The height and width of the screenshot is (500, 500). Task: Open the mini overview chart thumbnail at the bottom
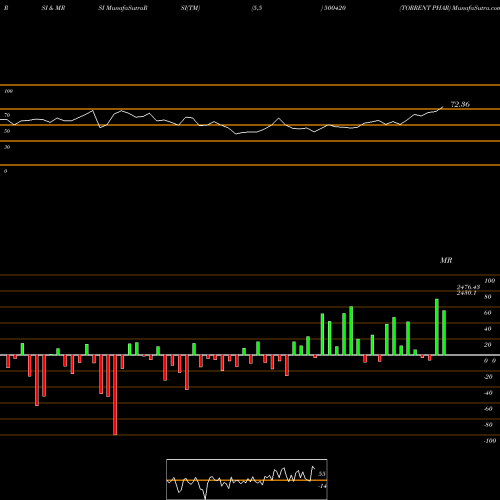click(x=247, y=479)
